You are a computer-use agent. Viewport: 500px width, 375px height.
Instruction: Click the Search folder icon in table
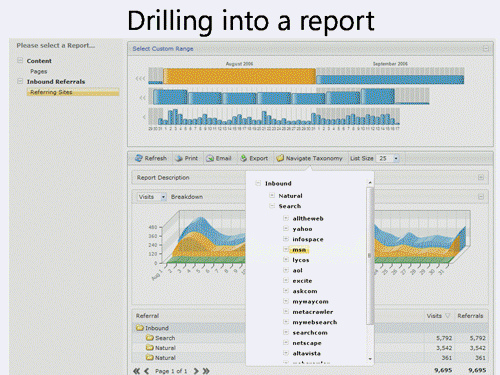(x=150, y=338)
